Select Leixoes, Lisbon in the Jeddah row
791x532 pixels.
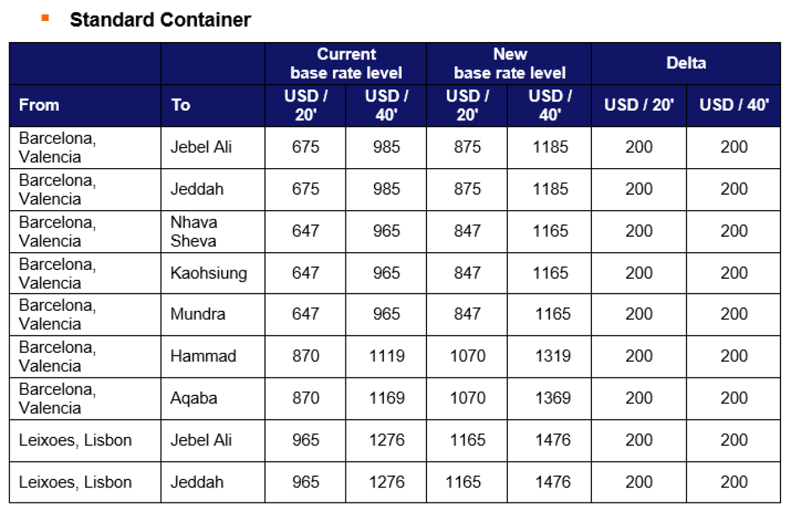tap(75, 482)
